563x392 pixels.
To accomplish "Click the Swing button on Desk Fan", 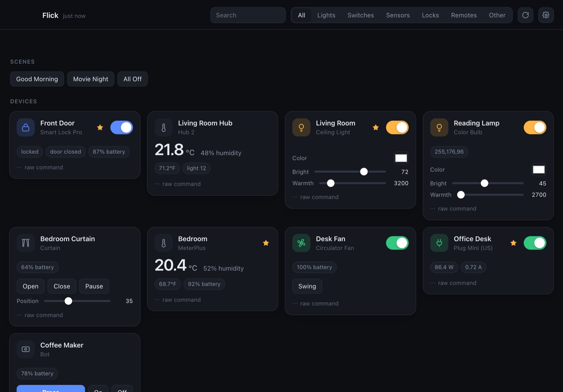I will click(307, 286).
